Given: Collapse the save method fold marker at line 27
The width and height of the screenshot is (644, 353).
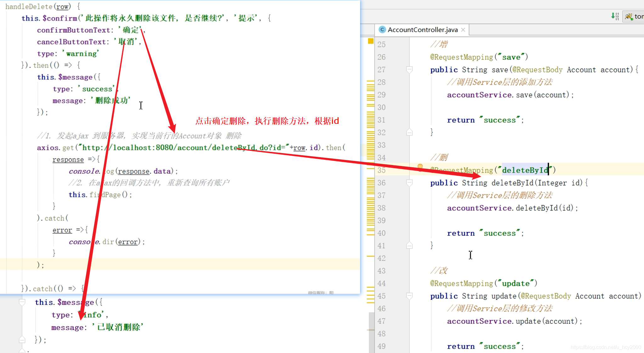Looking at the screenshot, I should (x=409, y=69).
